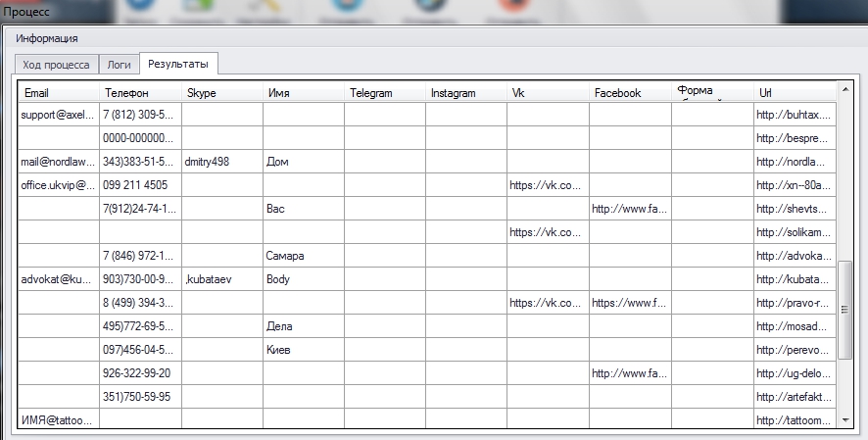Select name cell Самара
Image resolution: width=868 pixels, height=440 pixels.
tap(304, 256)
